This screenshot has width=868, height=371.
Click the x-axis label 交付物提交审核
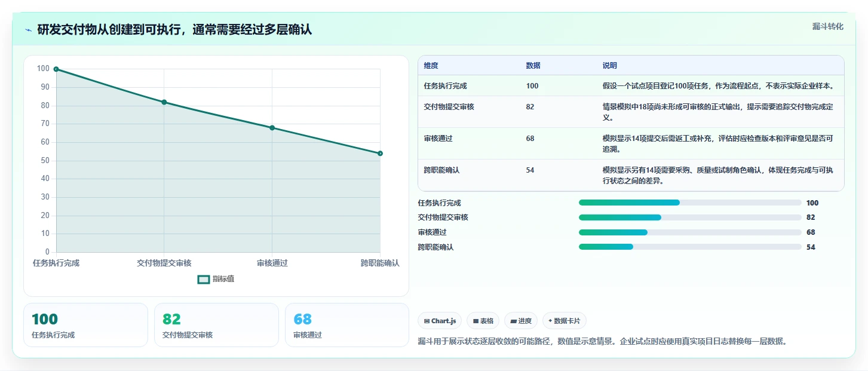coord(164,263)
